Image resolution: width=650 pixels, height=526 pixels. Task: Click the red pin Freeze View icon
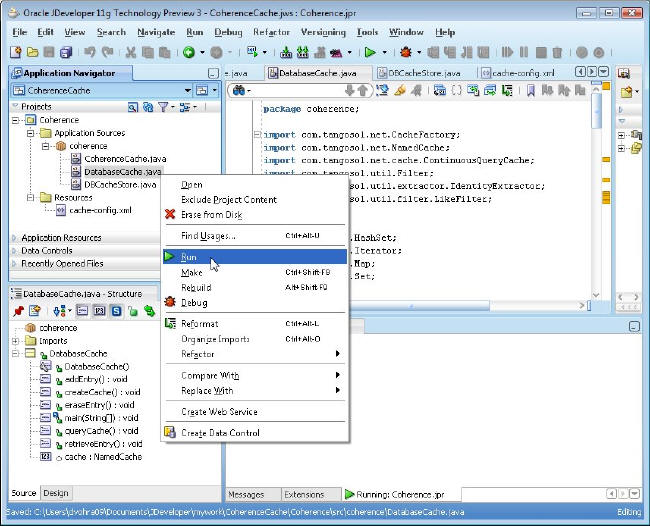click(19, 311)
